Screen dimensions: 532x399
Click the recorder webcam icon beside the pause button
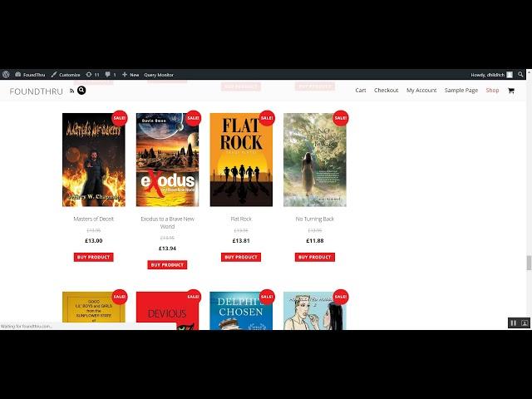[x=525, y=323]
